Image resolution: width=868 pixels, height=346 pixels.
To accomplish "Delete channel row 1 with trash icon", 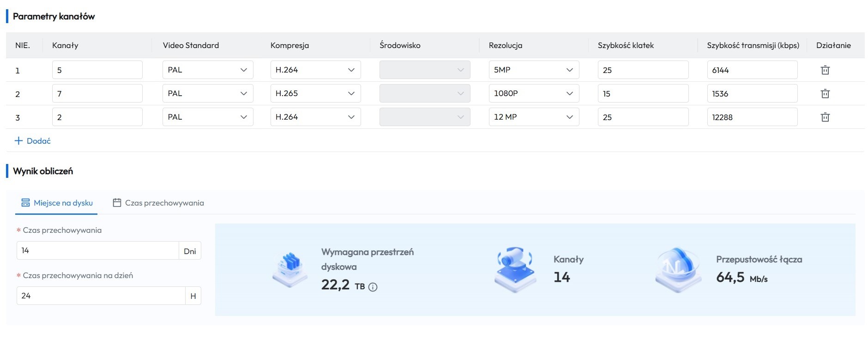I will (825, 70).
